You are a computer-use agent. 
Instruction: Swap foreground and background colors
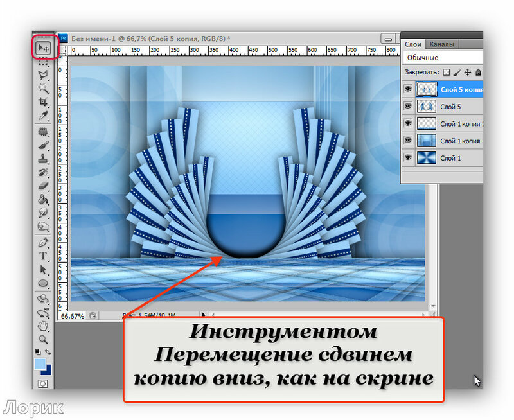click(48, 352)
